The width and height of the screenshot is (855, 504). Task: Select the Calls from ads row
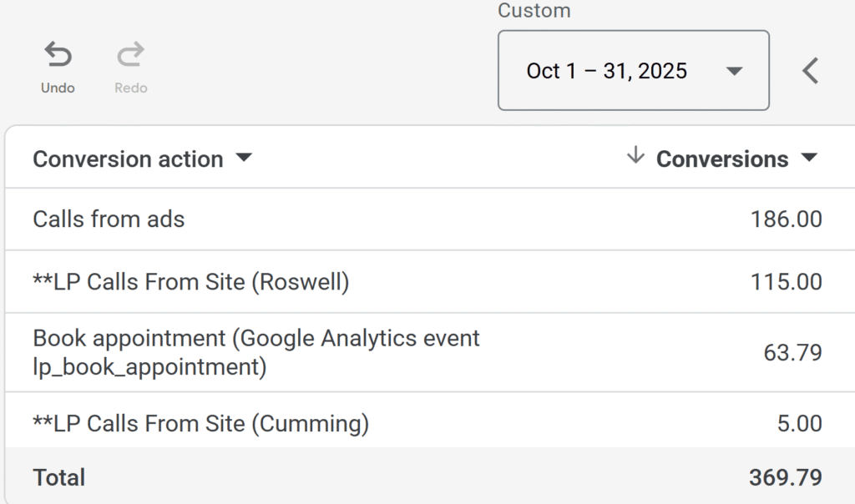[430, 219]
